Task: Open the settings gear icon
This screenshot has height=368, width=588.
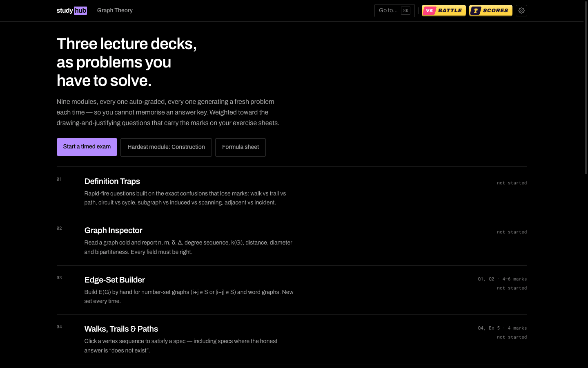Action: pos(521,11)
